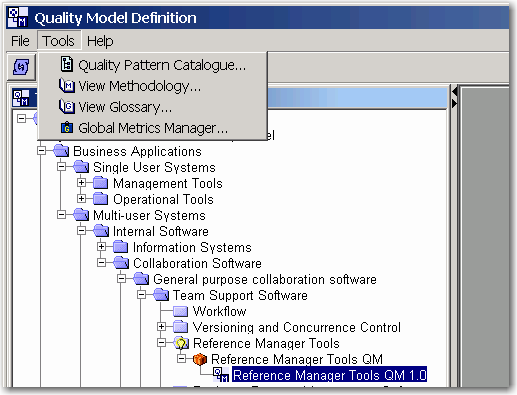Click Reference Manager Tools lightbulb folder icon
The width and height of the screenshot is (517, 395).
point(181,343)
